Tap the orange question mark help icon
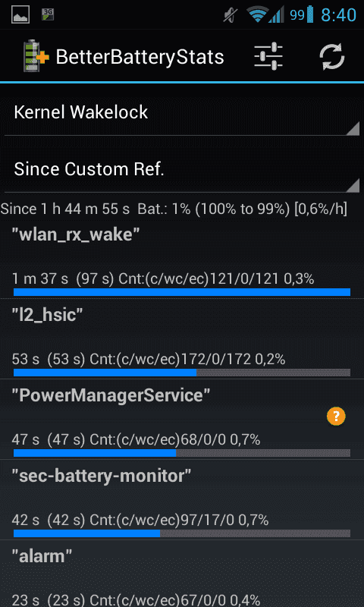364x607 pixels. [x=336, y=417]
